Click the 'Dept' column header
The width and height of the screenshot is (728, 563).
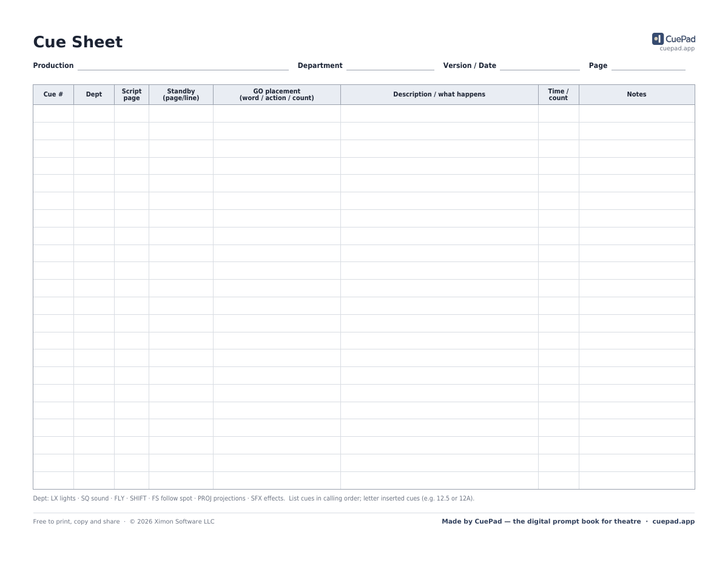(x=94, y=95)
